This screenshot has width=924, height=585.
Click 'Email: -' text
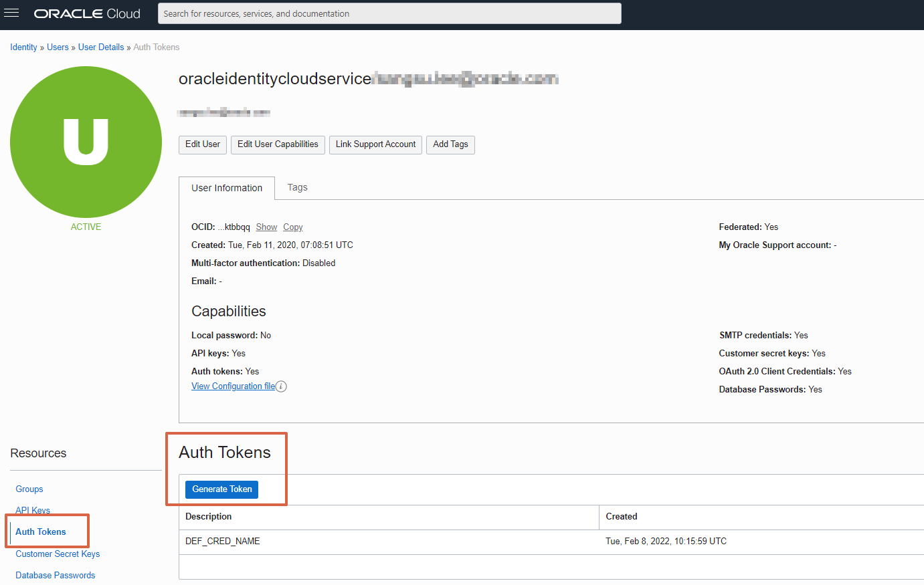pos(206,281)
